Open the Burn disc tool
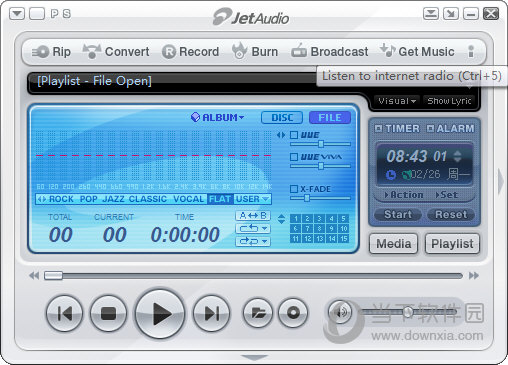This screenshot has width=508, height=365. (255, 51)
